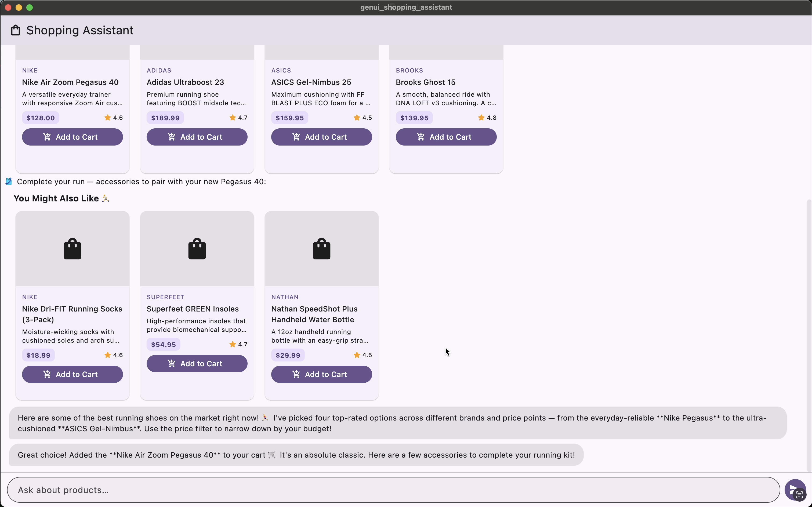
Task: Click the $159.95 price chip
Action: coord(290,118)
